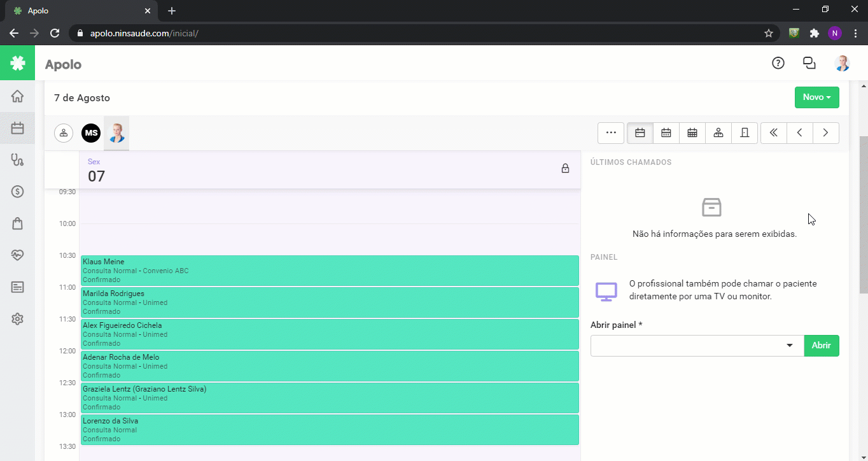Open the help question mark icon
This screenshot has height=461, width=868.
point(778,63)
